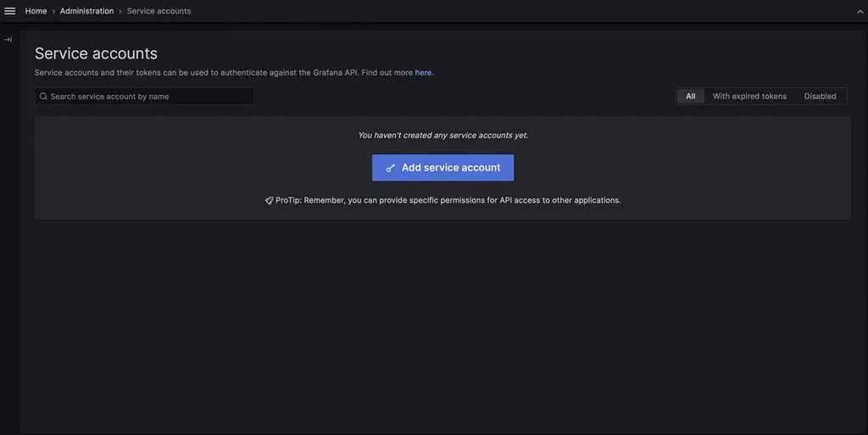
Task: Select the Service accounts breadcrumb item
Action: pos(159,11)
